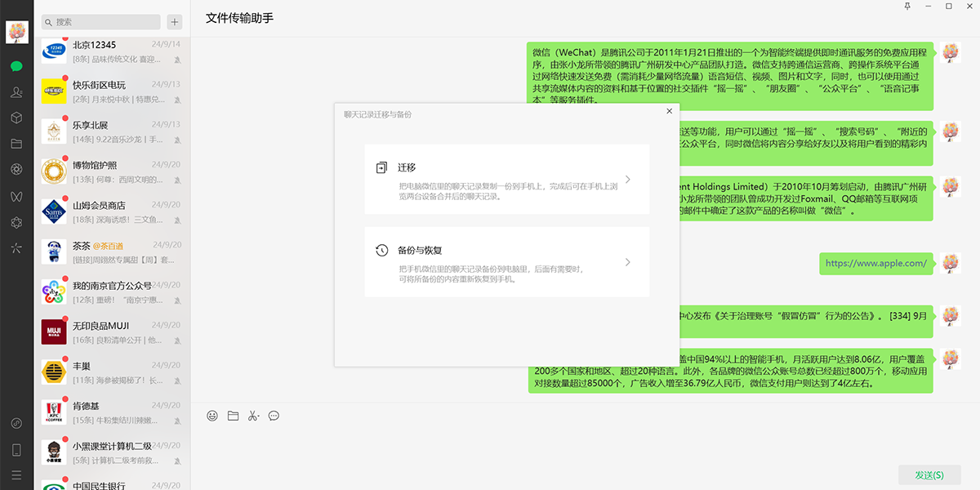Open the hamburger menu at sidebar bottom
Screen dimensions: 980x490
(16, 474)
